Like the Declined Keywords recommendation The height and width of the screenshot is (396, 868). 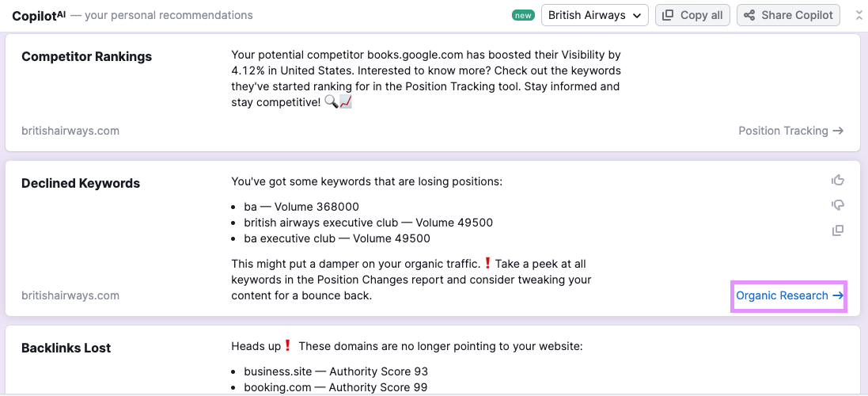838,181
